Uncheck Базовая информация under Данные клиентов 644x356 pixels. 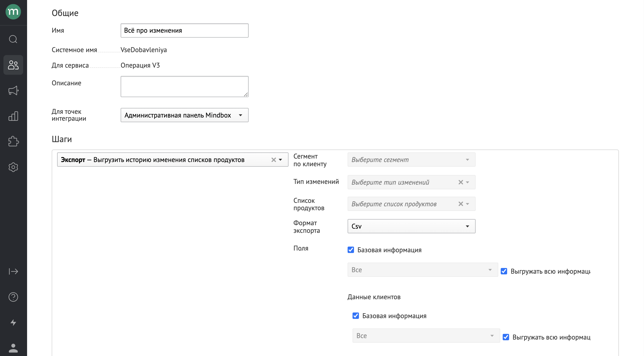[x=355, y=316]
